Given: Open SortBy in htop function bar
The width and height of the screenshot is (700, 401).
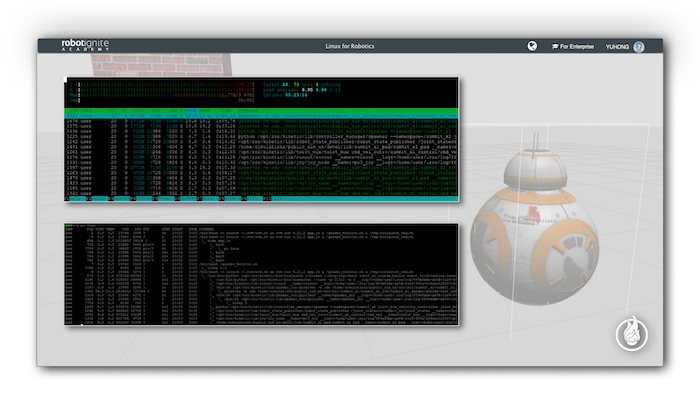Looking at the screenshot, I should click(x=188, y=199).
